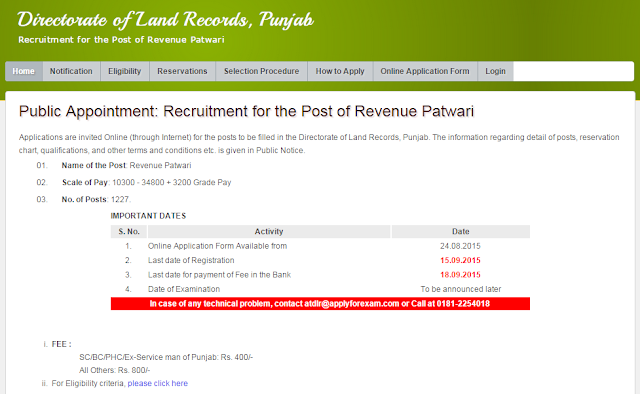Click the 'Recruitment for the Post of Revenue Patwari' subtitle
This screenshot has width=640, height=394.
click(121, 40)
